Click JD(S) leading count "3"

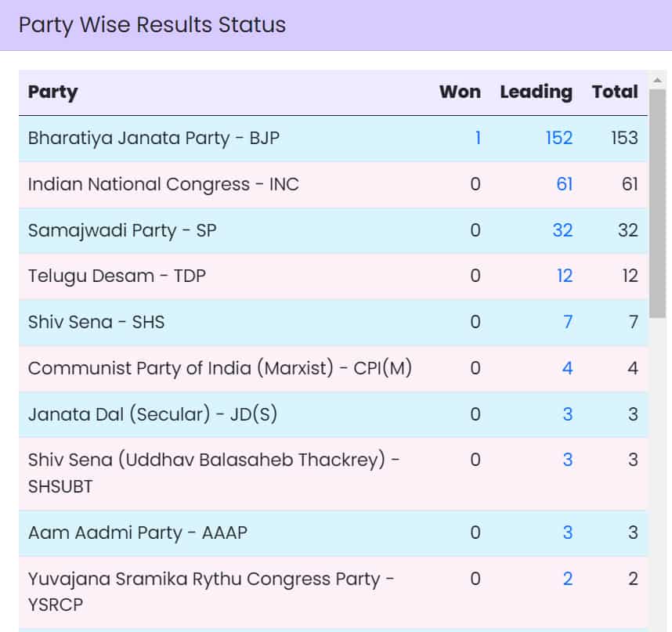coord(567,414)
